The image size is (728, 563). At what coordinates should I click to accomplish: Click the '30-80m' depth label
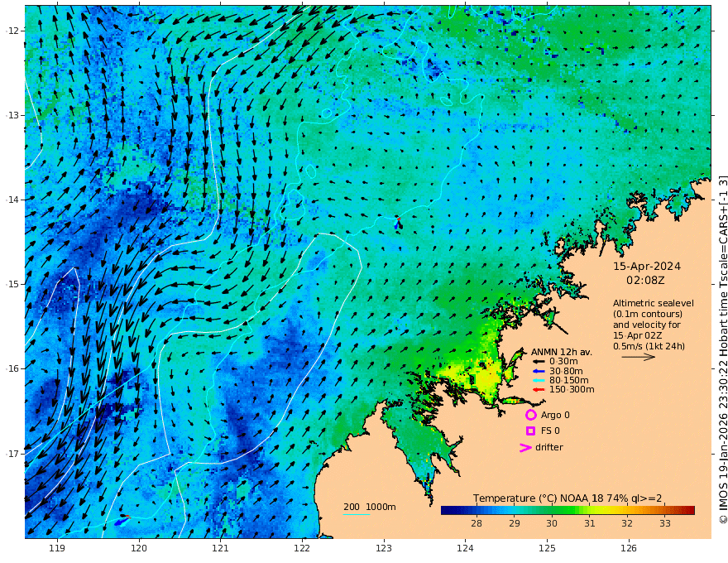tap(566, 371)
